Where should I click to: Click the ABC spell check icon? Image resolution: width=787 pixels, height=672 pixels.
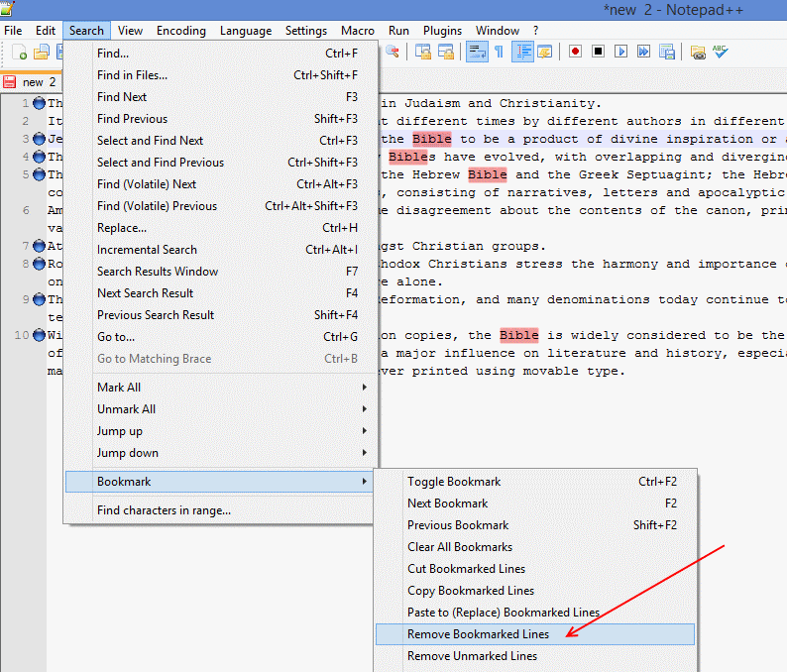click(721, 52)
